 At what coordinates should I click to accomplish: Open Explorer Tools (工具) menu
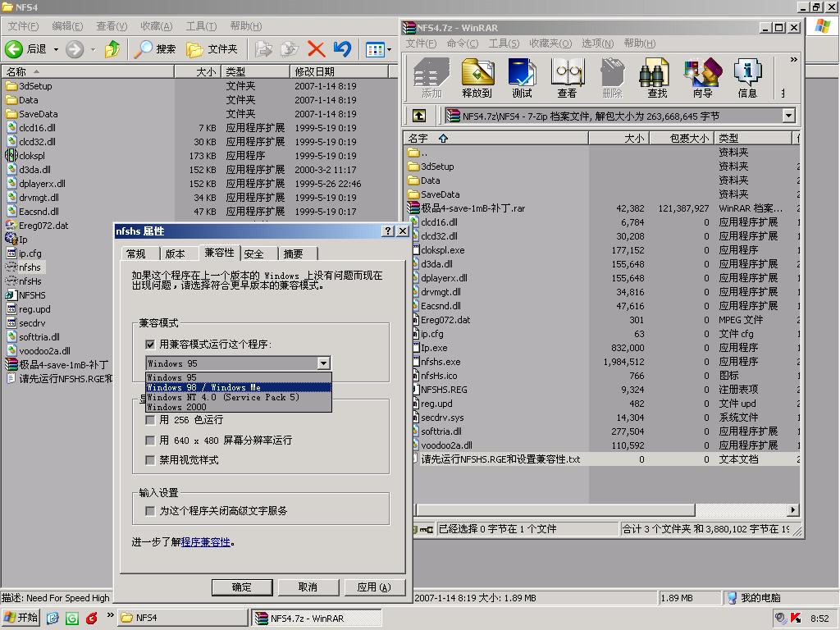click(x=202, y=26)
